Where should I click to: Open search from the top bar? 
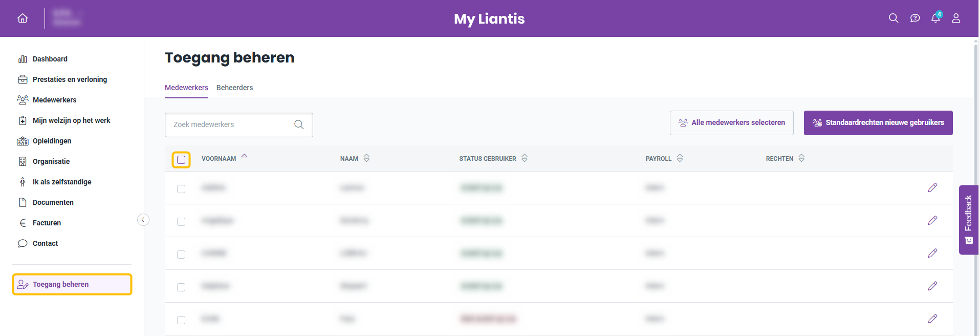pyautogui.click(x=894, y=18)
